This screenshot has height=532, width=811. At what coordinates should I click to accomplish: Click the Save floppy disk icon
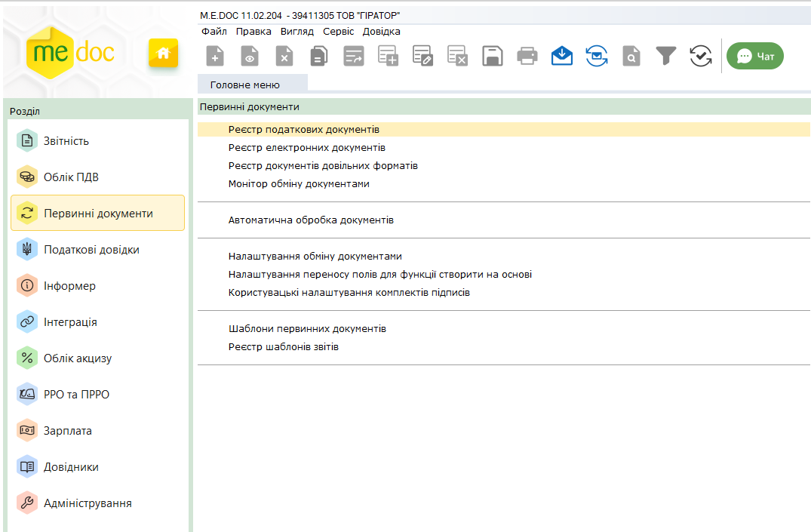point(493,56)
